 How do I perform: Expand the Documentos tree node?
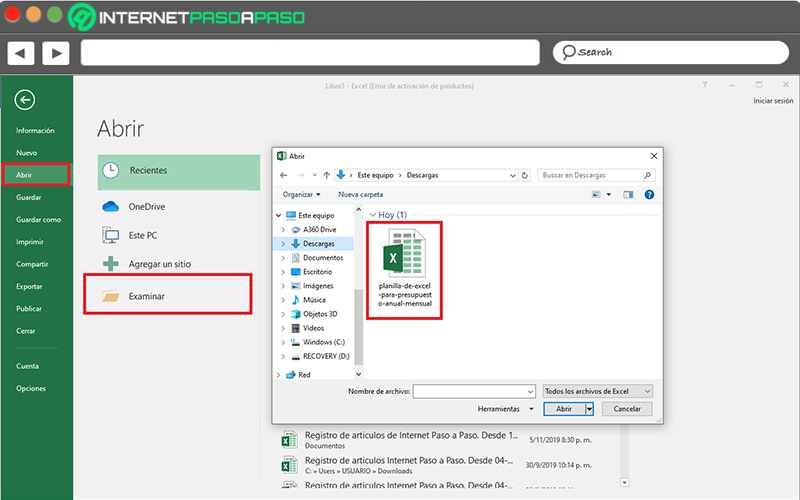tap(283, 258)
